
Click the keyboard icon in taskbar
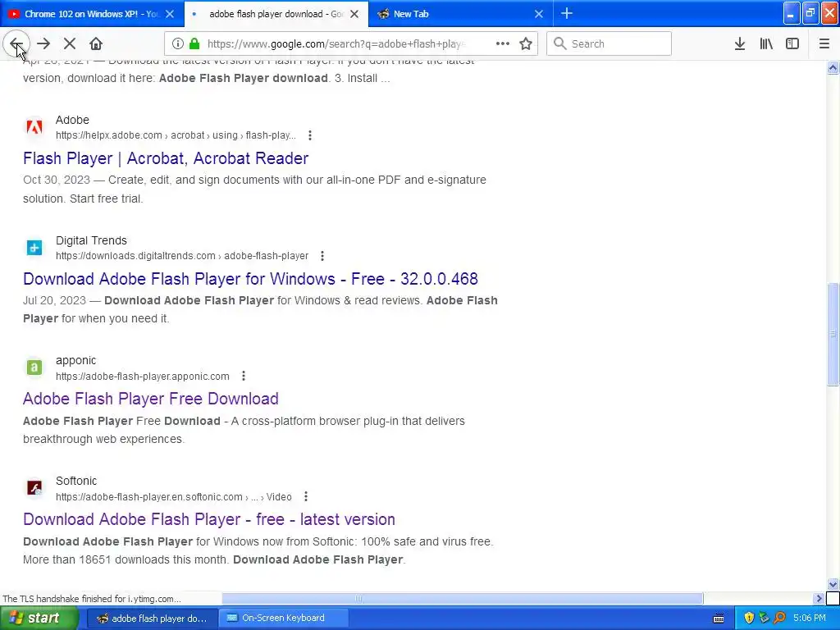(x=719, y=619)
